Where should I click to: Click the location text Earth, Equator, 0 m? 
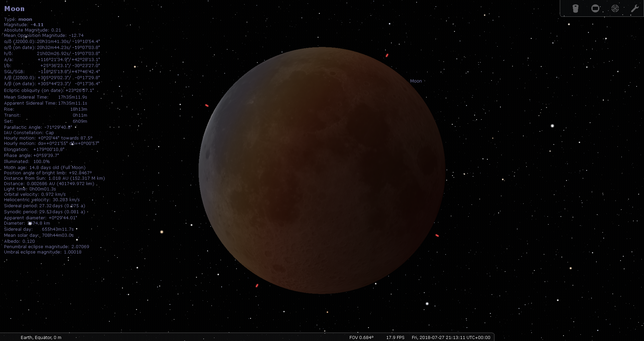(41, 337)
